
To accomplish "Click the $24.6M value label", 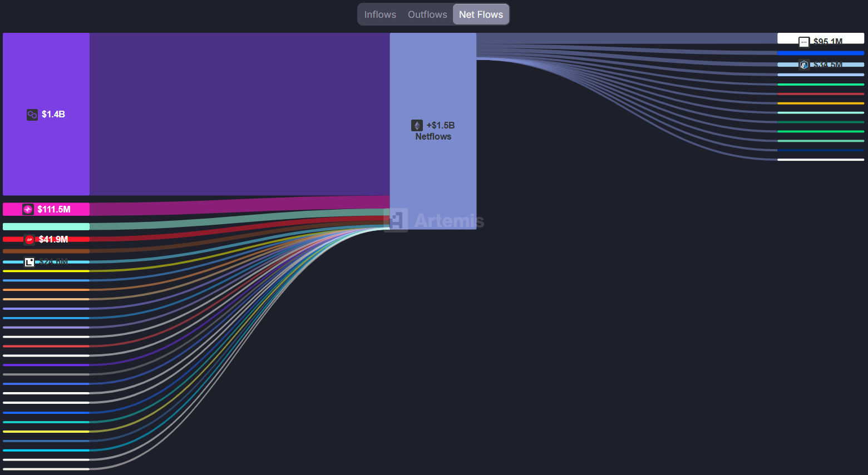I will (53, 261).
